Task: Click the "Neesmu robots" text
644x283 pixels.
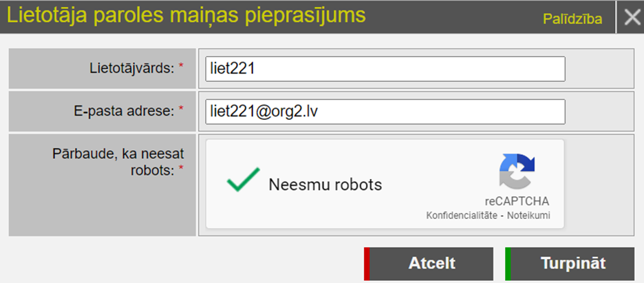Action: (x=325, y=185)
